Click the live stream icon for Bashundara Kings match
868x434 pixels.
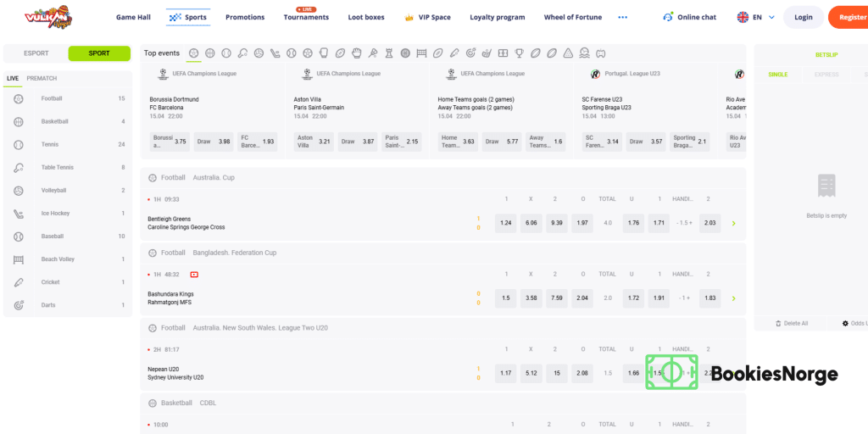click(194, 274)
